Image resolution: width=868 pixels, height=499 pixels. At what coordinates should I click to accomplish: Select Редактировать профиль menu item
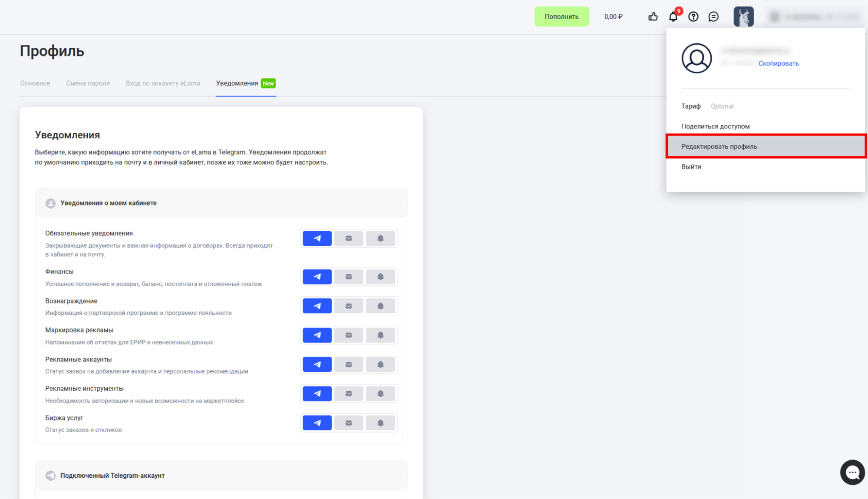pos(719,146)
